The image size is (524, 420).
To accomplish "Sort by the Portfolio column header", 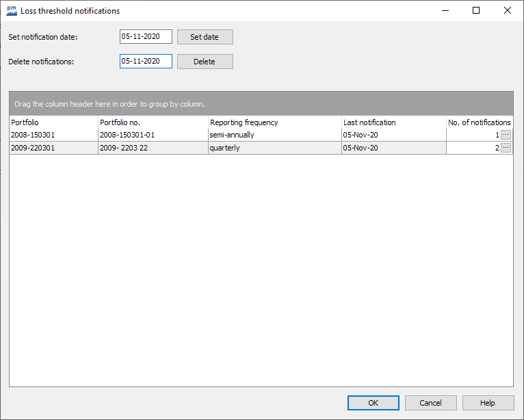I will [53, 122].
